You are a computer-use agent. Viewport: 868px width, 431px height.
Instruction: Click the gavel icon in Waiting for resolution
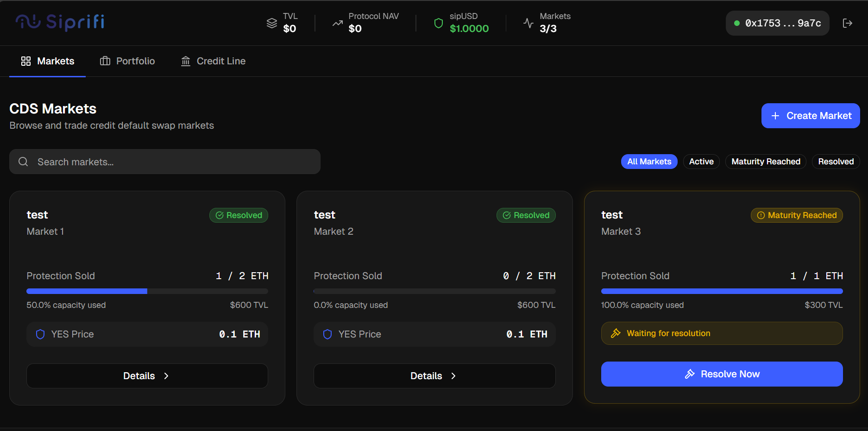click(616, 333)
